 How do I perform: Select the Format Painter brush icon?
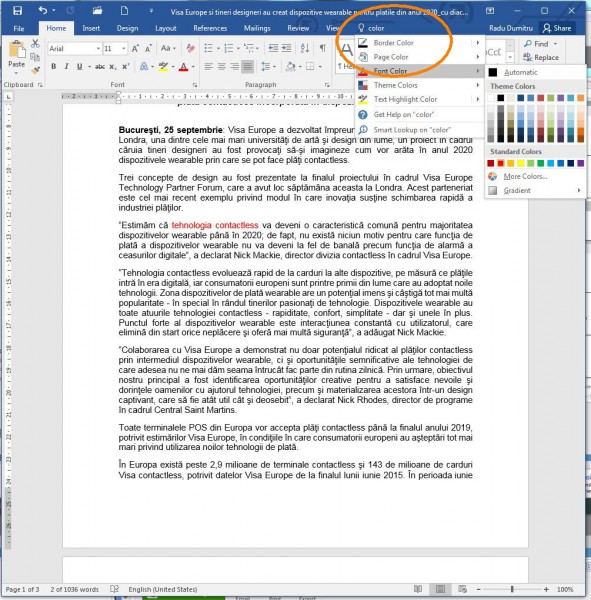[36, 70]
